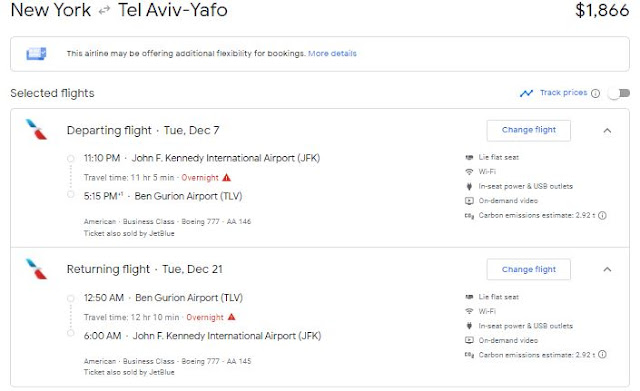640x391 pixels.
Task: Change the departing flight
Action: tap(529, 130)
